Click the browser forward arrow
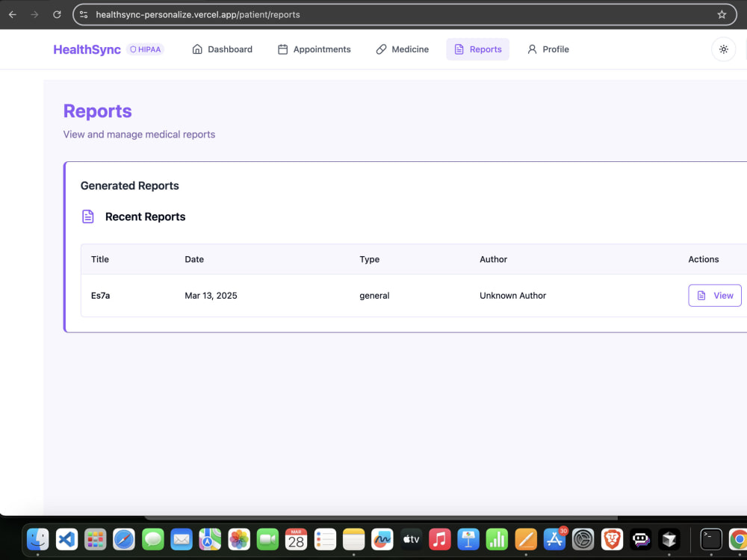This screenshot has width=747, height=560. tap(35, 15)
